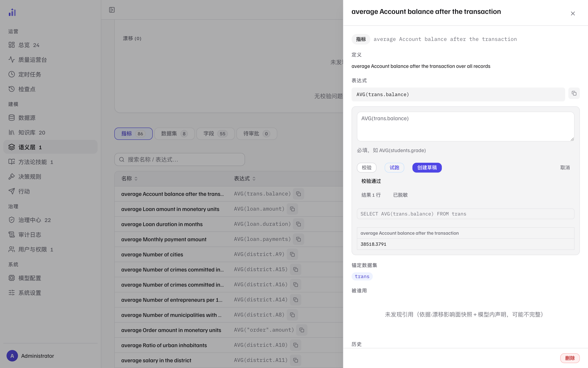This screenshot has height=368, width=588.
Task: Copy the AVG(district.A9) expression
Action: tap(292, 254)
